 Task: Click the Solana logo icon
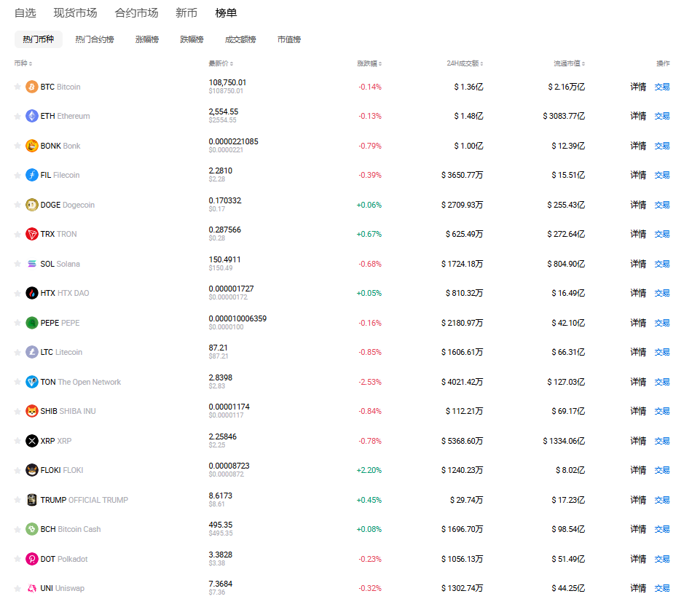pos(32,264)
